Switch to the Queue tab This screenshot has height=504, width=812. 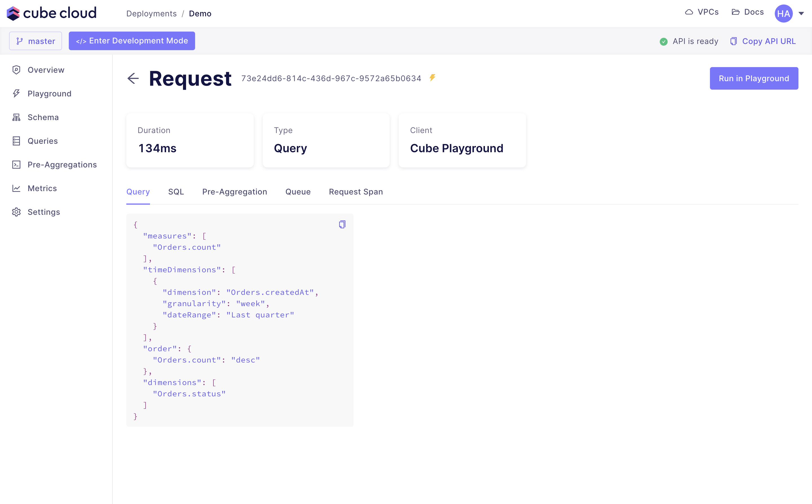pos(298,192)
